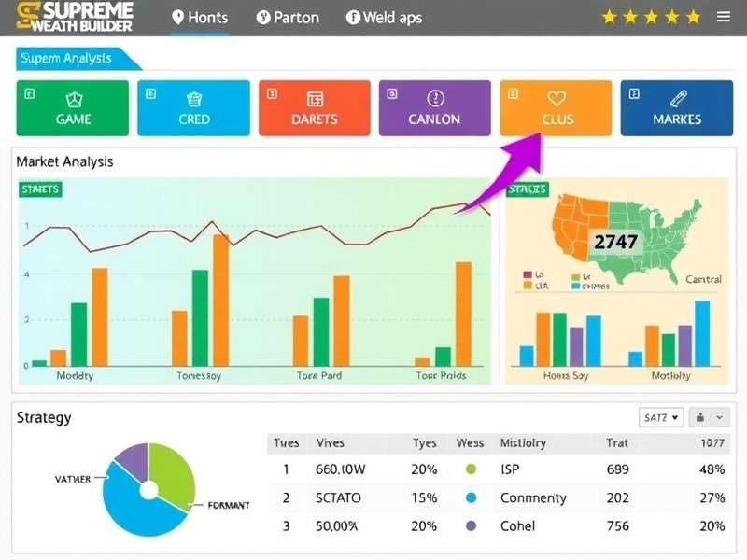Viewport: 747px width, 560px height.
Task: Open the SATZ dropdown in Strategy panel
Action: (x=661, y=417)
